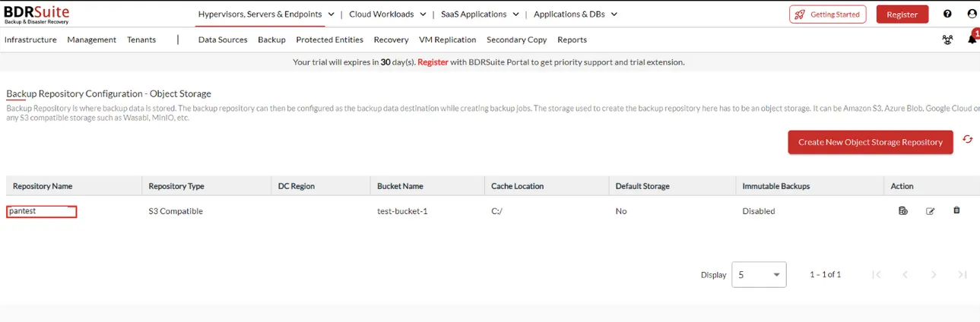Delete the pantest repository
The image size is (980, 322).
click(956, 210)
